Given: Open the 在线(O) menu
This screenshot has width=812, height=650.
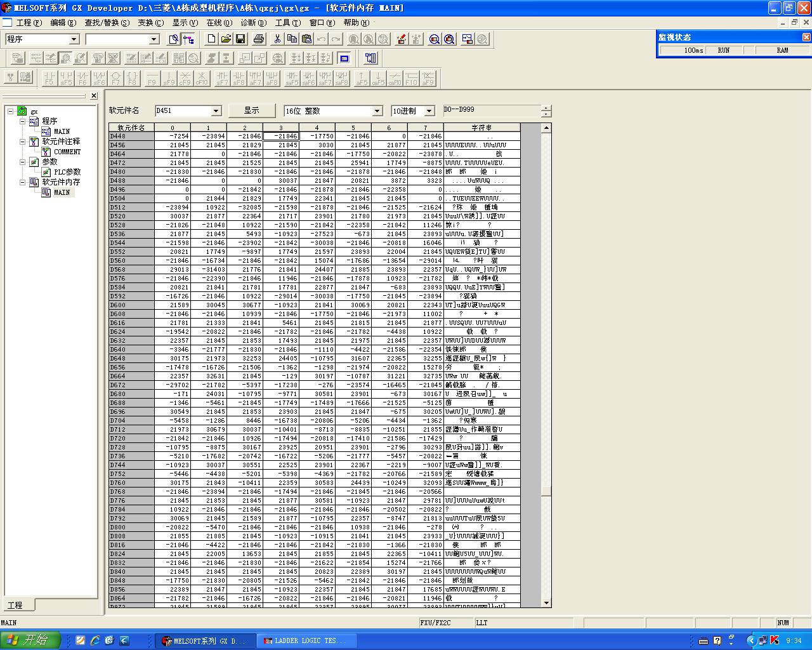Looking at the screenshot, I should [x=218, y=22].
